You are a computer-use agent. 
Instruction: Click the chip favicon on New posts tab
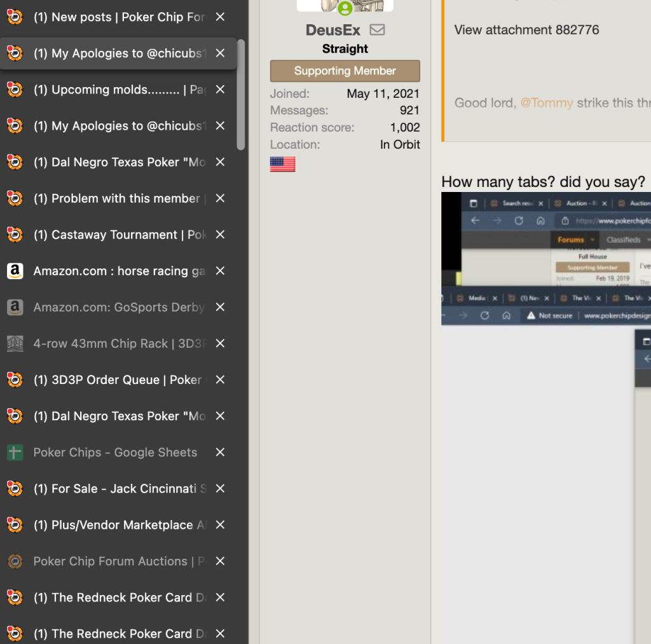pos(15,17)
